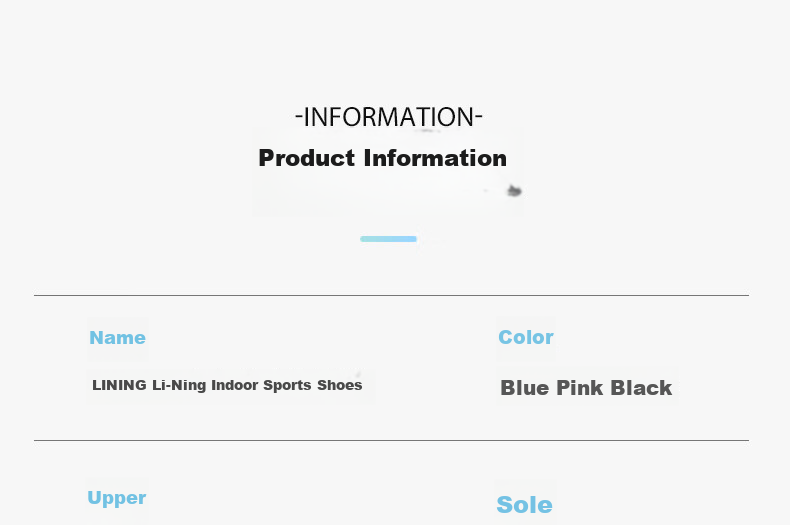Click the divider line above Upper row
Screen dimensions: 790x525
tap(391, 440)
